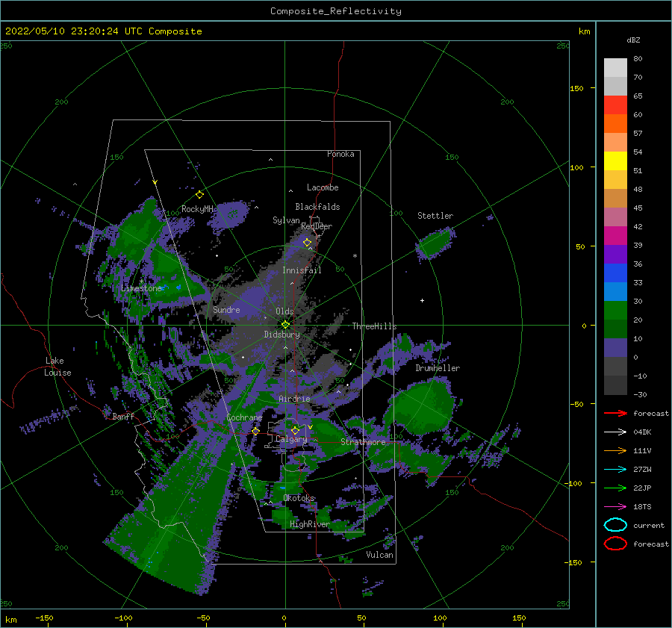Click the orange 111V arrow legend icon
672x628 pixels.
[615, 450]
